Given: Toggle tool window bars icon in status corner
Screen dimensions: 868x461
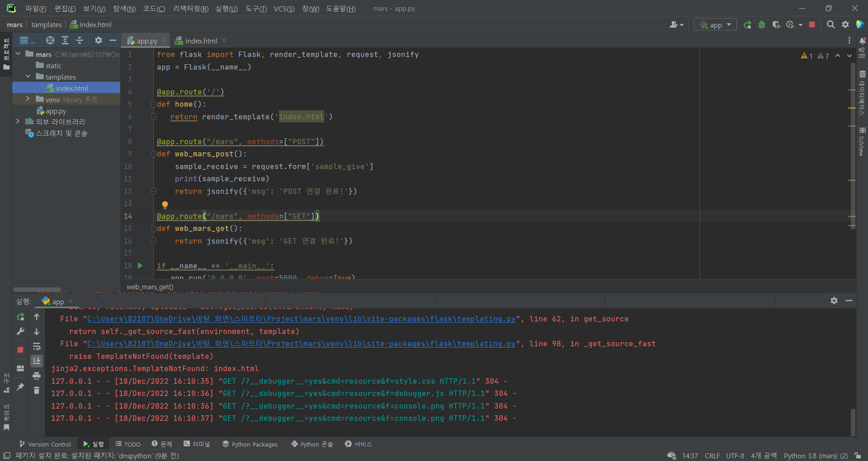Looking at the screenshot, I should click(7, 456).
